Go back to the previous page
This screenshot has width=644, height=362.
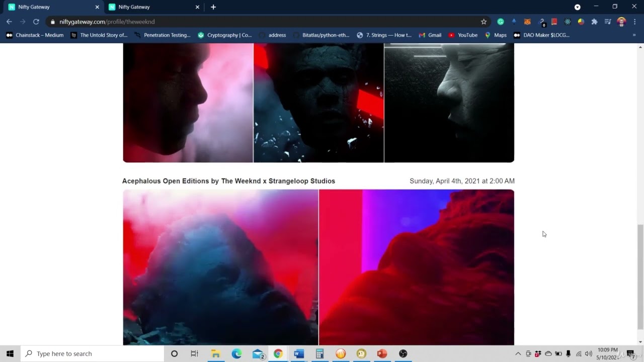tap(9, 22)
